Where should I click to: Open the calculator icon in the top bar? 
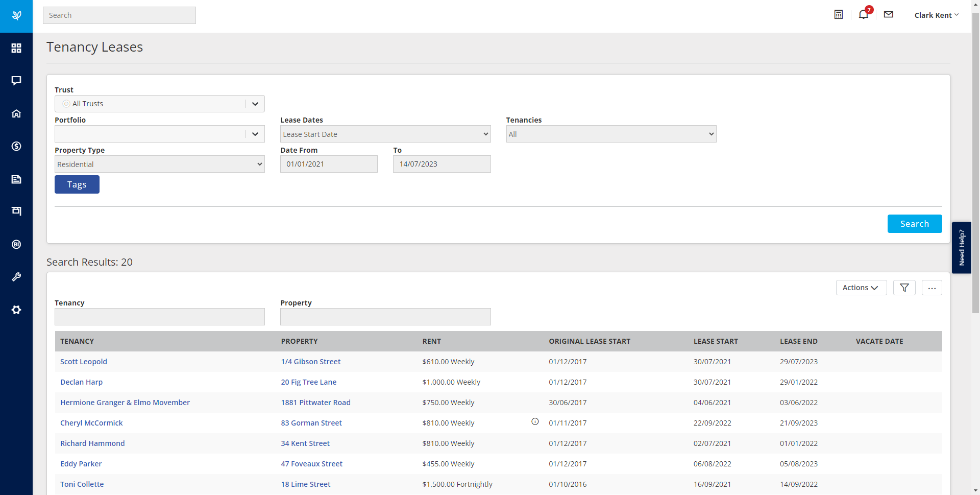coord(838,14)
